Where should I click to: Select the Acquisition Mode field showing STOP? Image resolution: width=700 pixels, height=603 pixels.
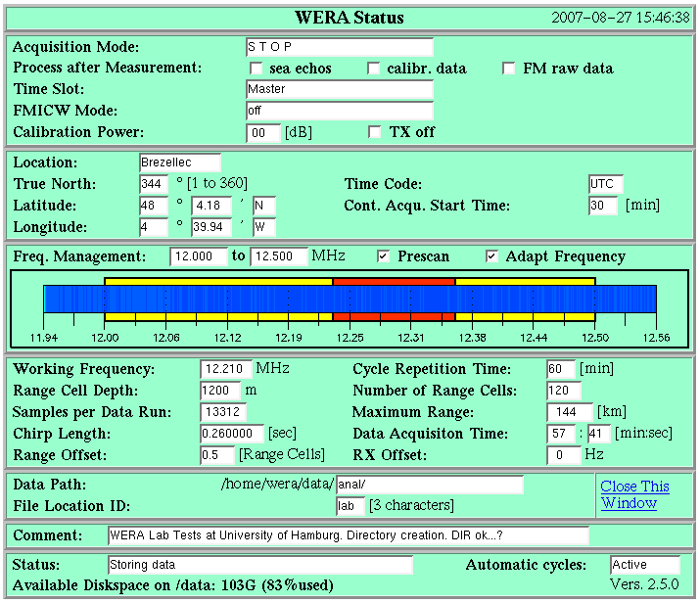coord(340,47)
